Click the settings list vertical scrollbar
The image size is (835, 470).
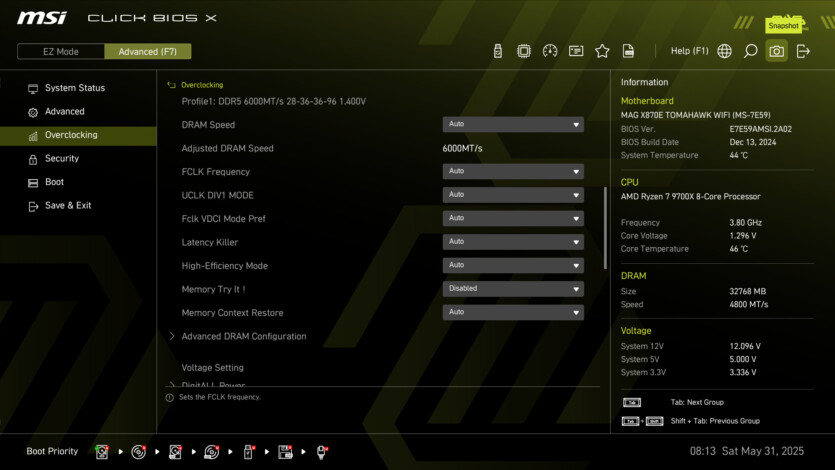click(x=605, y=228)
